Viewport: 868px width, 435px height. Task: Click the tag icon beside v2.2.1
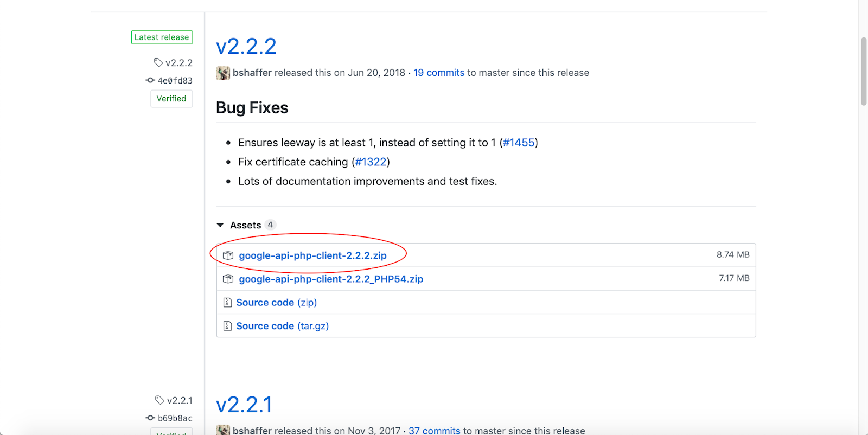[159, 400]
